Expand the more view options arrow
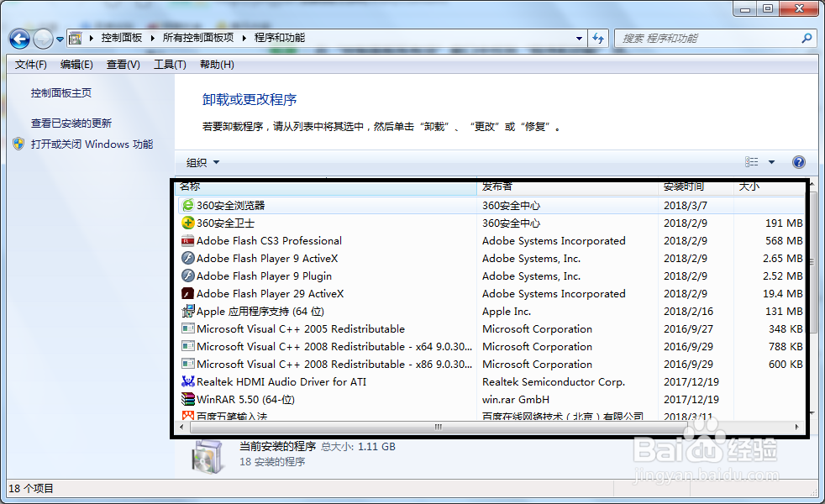 point(771,162)
